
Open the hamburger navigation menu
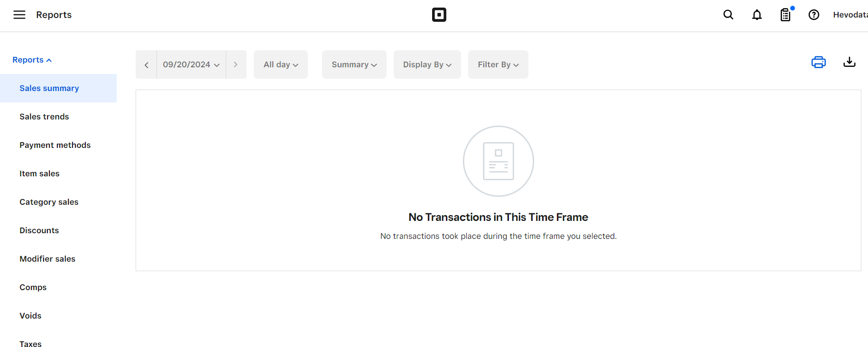pos(19,15)
